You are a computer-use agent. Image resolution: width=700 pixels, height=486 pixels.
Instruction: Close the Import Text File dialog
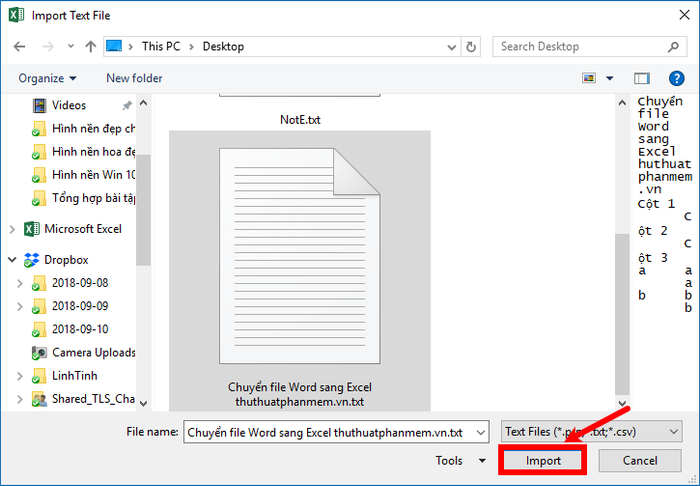pyautogui.click(x=684, y=15)
